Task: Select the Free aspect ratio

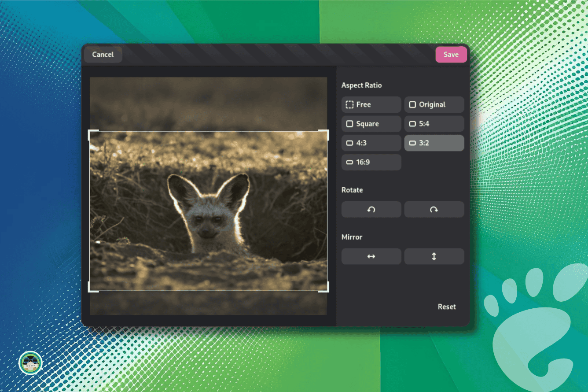Action: pyautogui.click(x=371, y=105)
